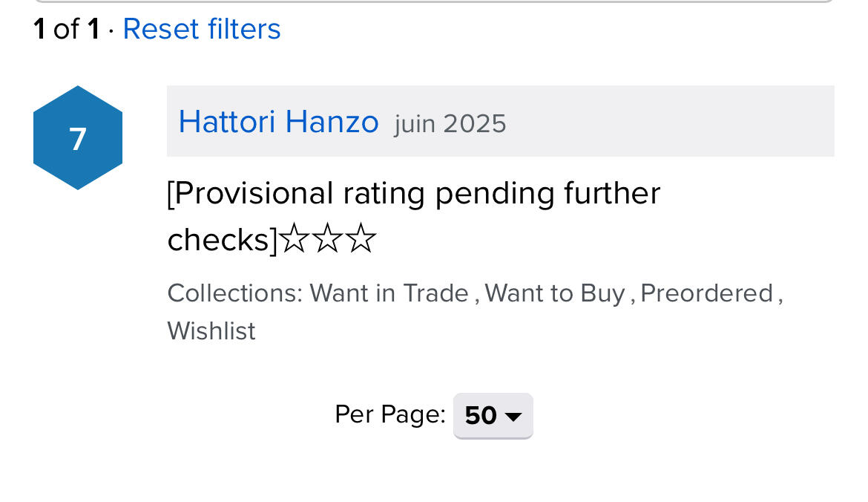Click the middle star in the comment
This screenshot has height=502, width=868.
(x=327, y=241)
